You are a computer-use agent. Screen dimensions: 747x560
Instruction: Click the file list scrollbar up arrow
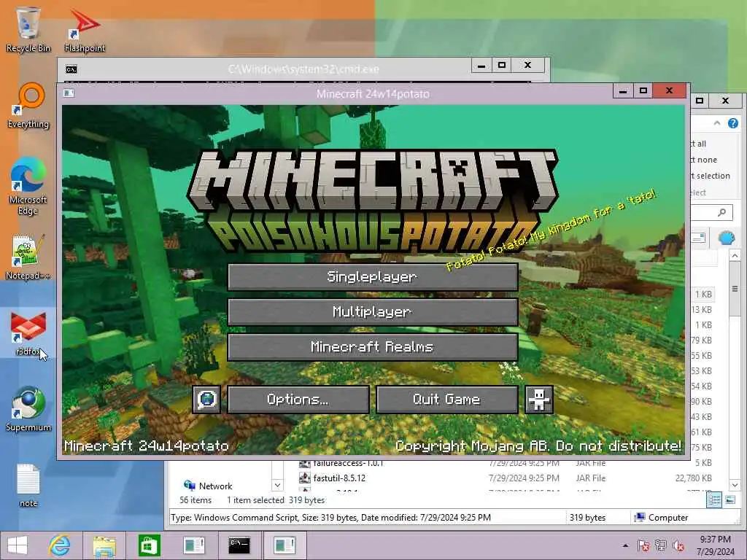coord(735,256)
